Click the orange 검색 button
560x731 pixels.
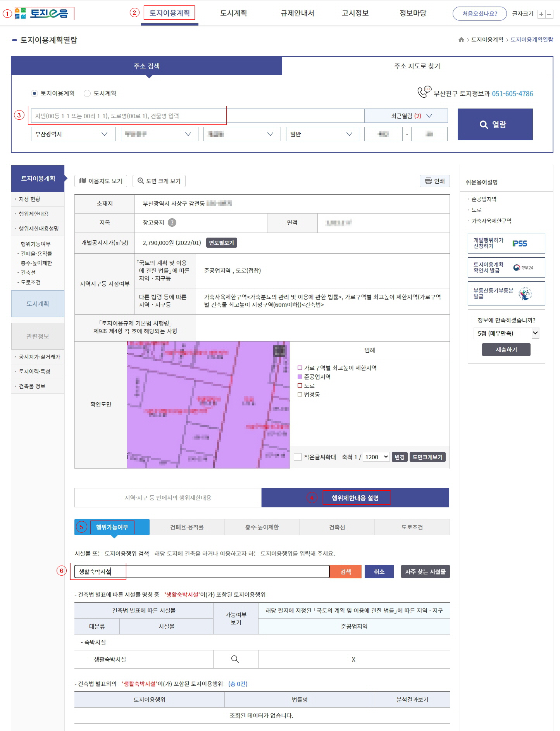point(345,572)
